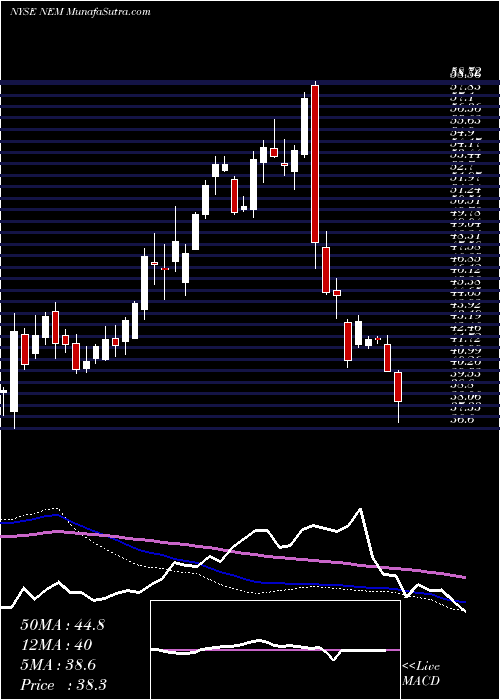Click the 54.9 price axis label
The height and width of the screenshot is (700, 500).
pos(461,133)
